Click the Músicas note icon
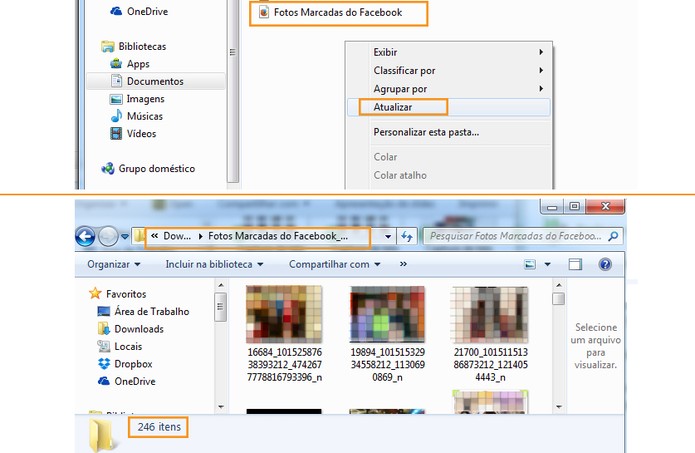 click(116, 116)
